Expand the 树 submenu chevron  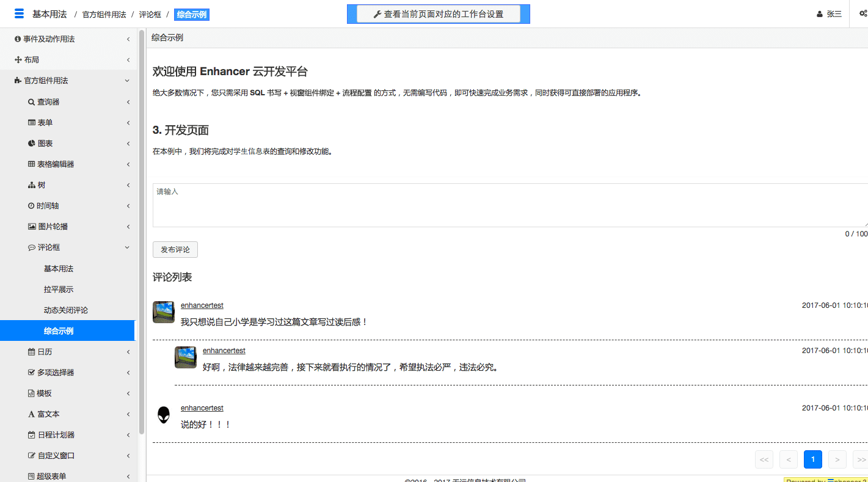(128, 185)
